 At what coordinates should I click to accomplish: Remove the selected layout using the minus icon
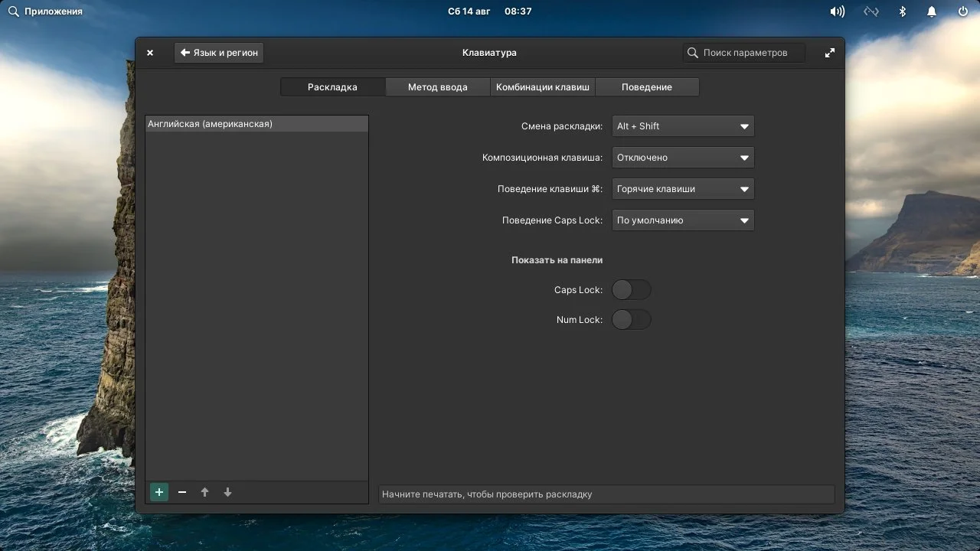pyautogui.click(x=181, y=492)
